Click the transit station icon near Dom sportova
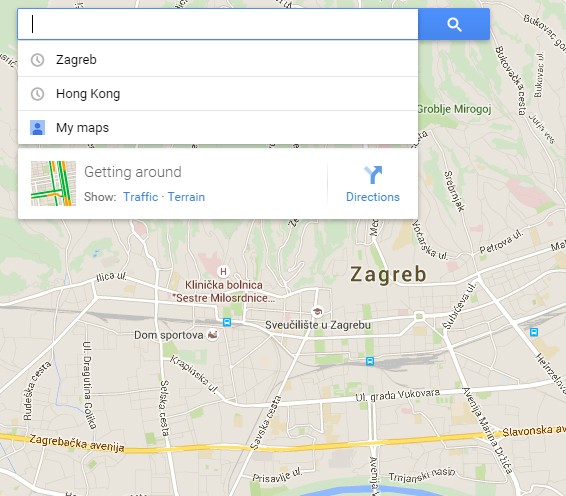The image size is (566, 496). tap(227, 322)
